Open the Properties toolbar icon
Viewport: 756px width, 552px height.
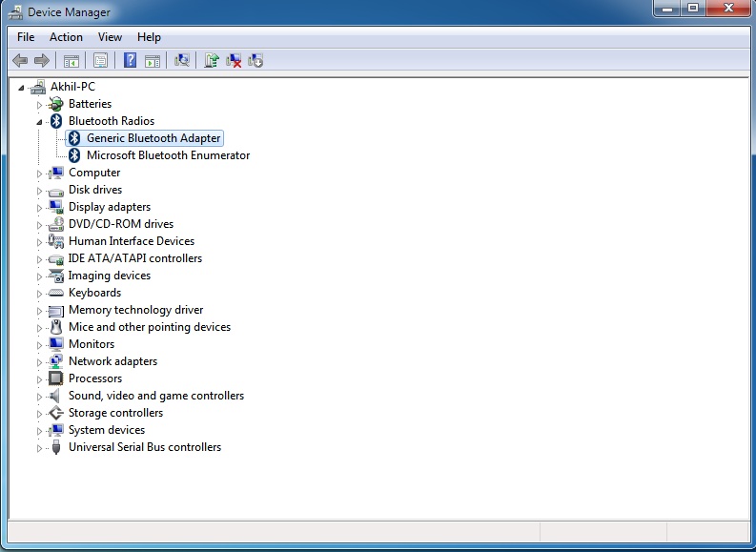click(100, 60)
